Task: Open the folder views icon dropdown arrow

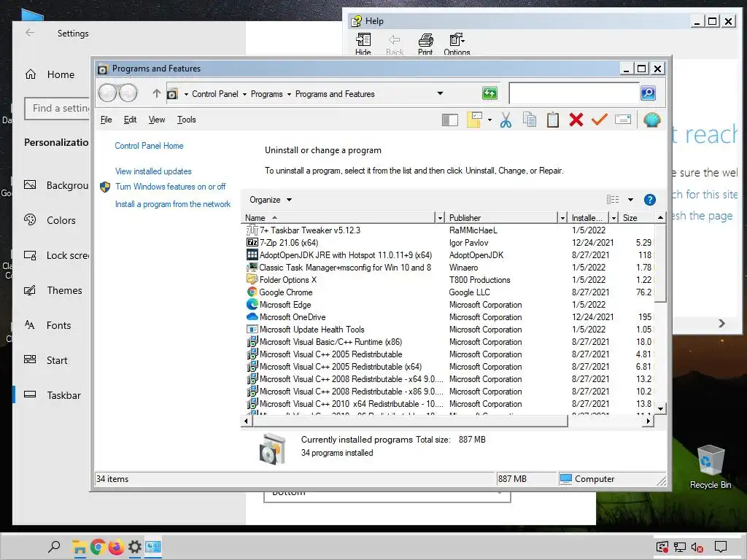Action: (x=489, y=120)
